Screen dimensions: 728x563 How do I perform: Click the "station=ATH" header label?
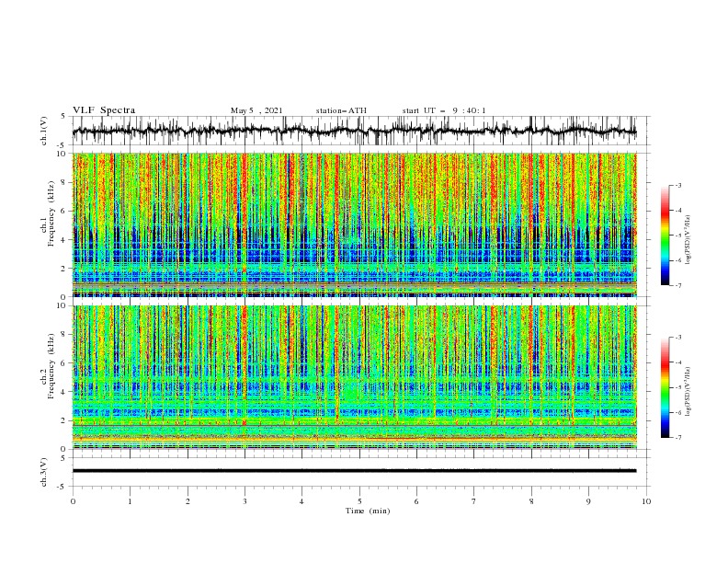click(x=341, y=110)
